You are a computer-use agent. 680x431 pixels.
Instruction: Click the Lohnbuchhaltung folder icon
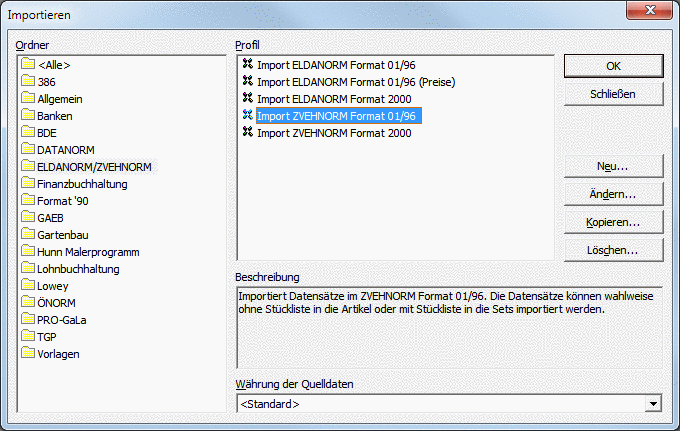coord(28,268)
